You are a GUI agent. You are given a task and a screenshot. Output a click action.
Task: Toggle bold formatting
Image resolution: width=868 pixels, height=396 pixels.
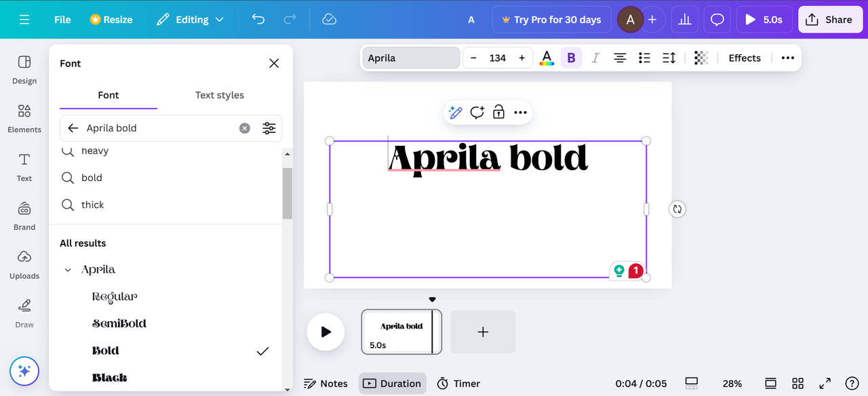point(571,58)
